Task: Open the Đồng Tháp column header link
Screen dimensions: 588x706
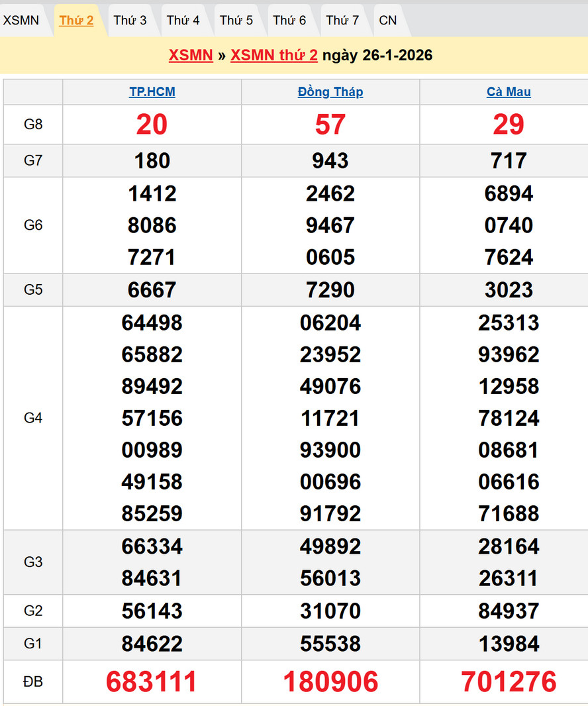Action: 330,92
